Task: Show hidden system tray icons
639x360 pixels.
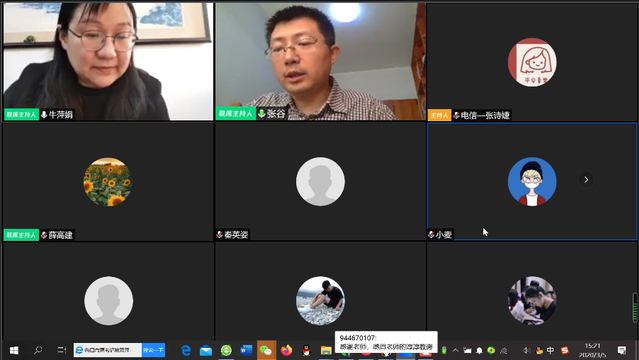Action: (456, 350)
